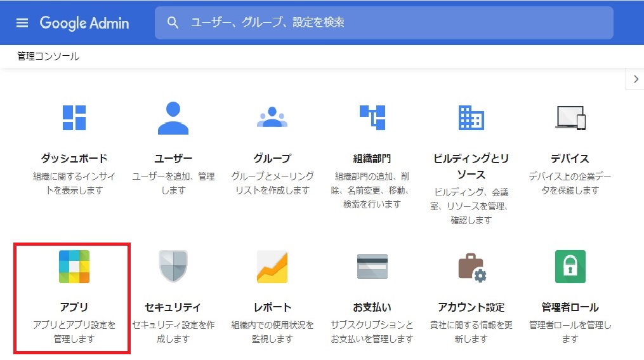644x360 pixels.
Task: Expand the side panel chevron arrow
Action: 636,79
